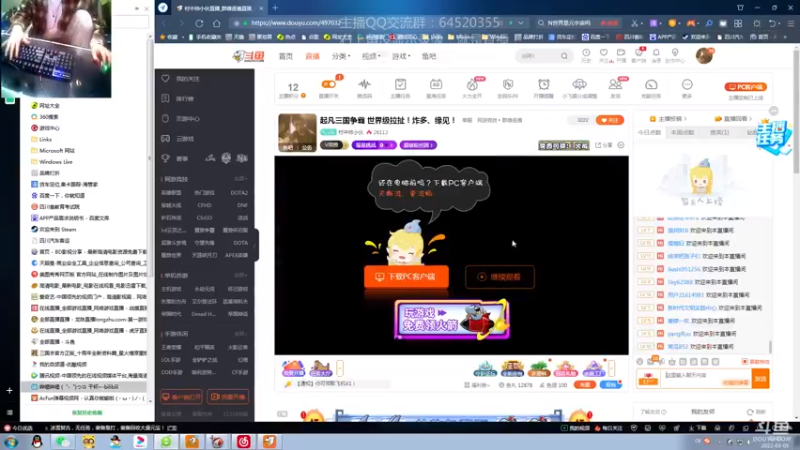Open the speedometer recharge task icon
The width and height of the screenshot is (800, 450).
click(x=651, y=87)
